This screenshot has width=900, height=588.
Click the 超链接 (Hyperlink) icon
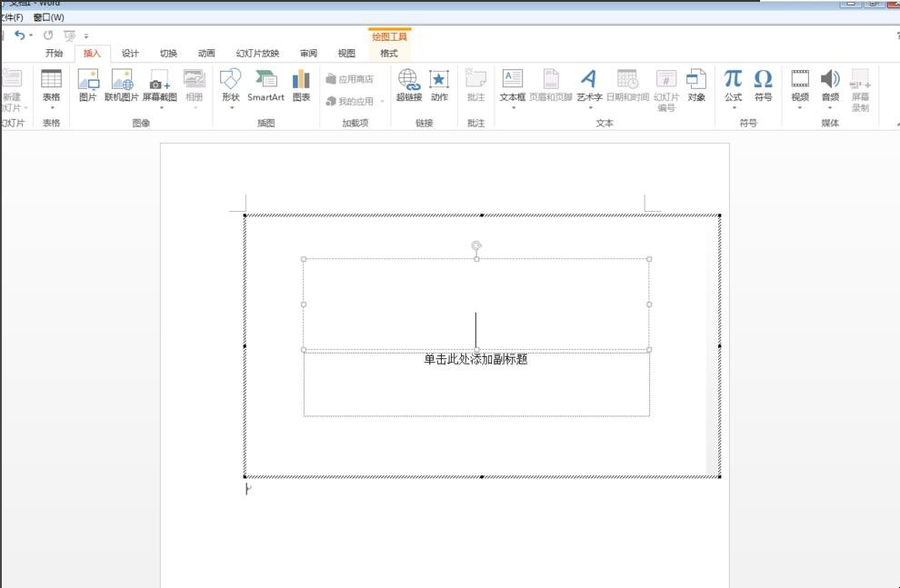(408, 84)
